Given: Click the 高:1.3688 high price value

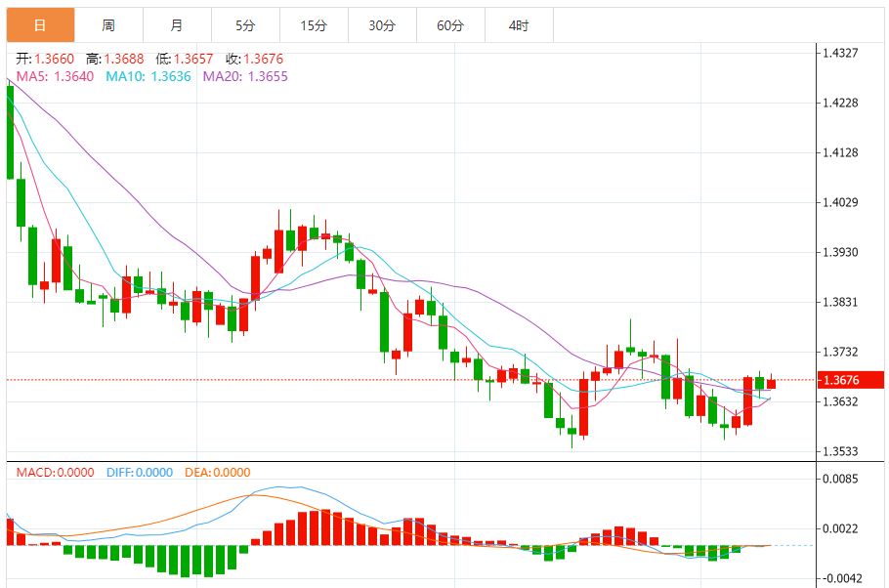Looking at the screenshot, I should point(115,59).
